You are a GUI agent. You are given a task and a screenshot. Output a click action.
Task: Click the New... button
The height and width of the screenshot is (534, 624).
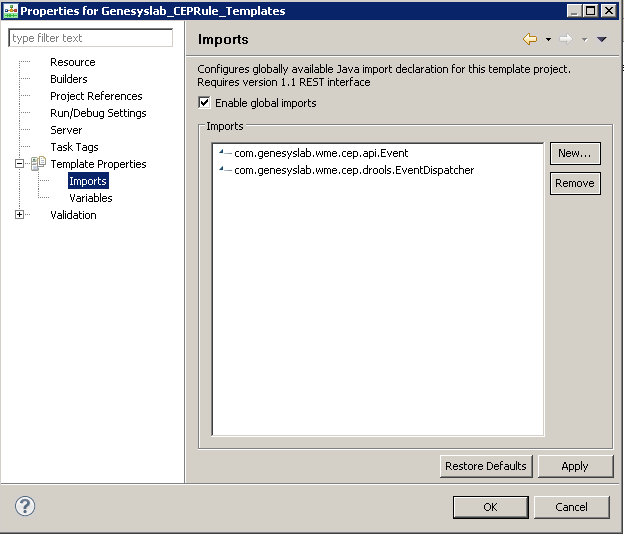575,153
